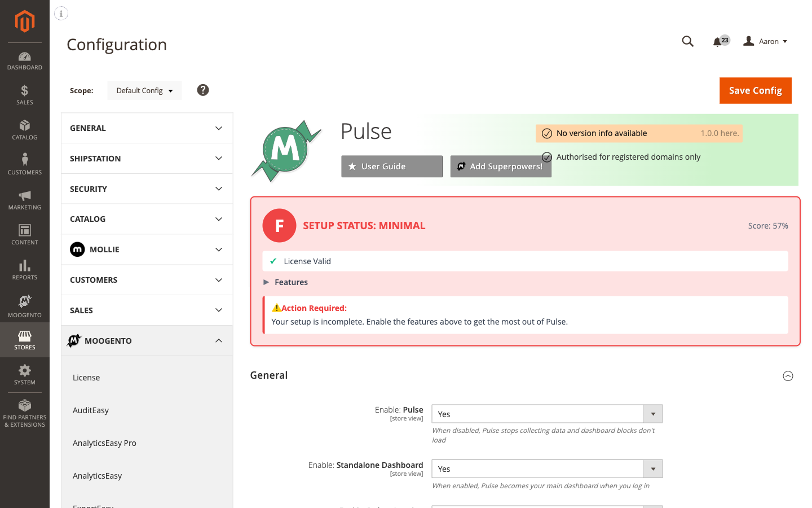Screen dimensions: 812x508
Task: Click the SETUP STATUS: MINIMAL heading
Action: click(x=364, y=226)
